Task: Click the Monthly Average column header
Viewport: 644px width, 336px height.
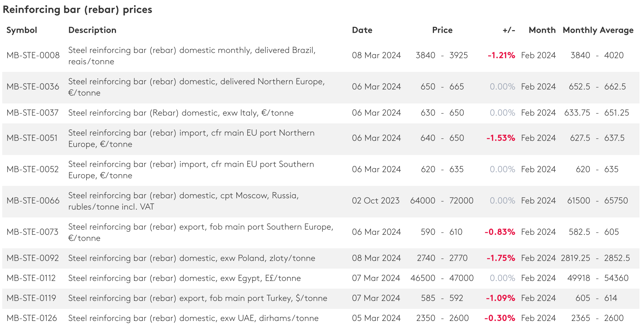Action: click(x=598, y=30)
